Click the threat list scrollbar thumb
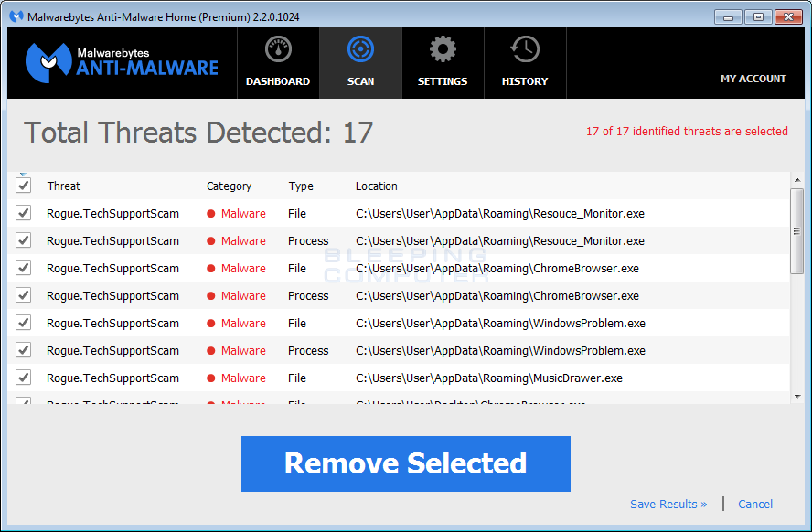Screen dimensions: 812x532 797,231
